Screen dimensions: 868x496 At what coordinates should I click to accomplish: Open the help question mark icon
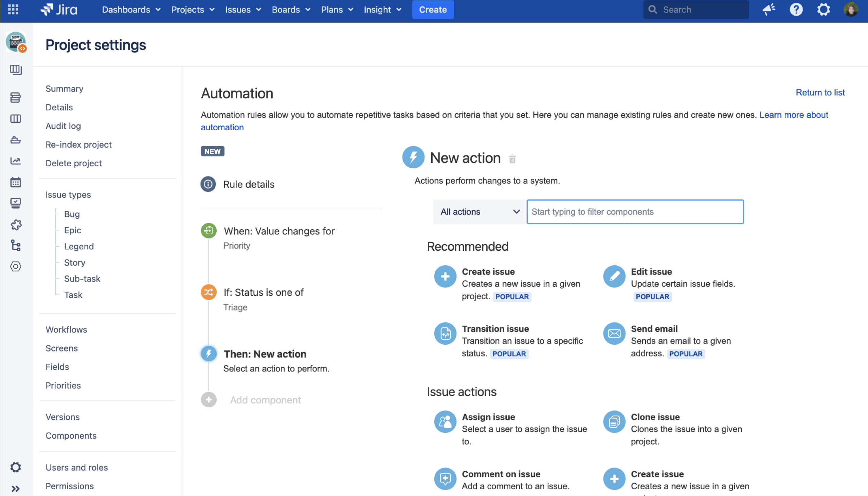pos(796,9)
